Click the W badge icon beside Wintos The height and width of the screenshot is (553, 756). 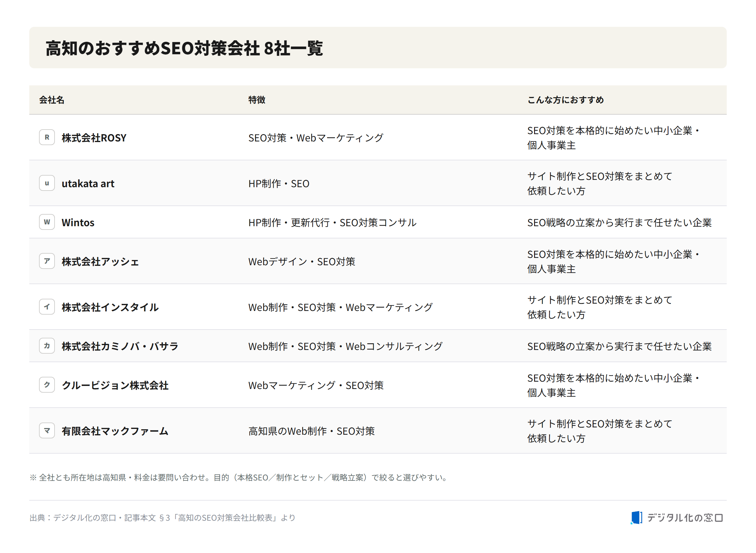[x=47, y=222]
